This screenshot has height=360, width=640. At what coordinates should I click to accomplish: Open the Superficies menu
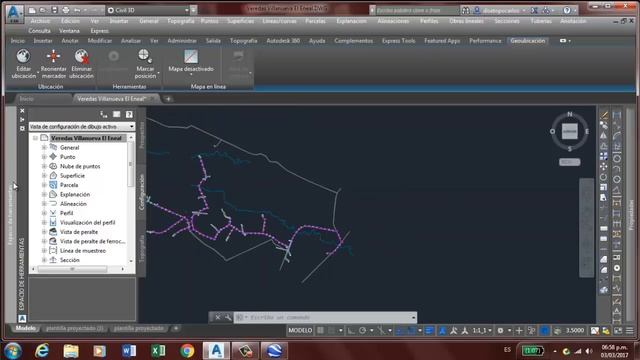(x=240, y=21)
